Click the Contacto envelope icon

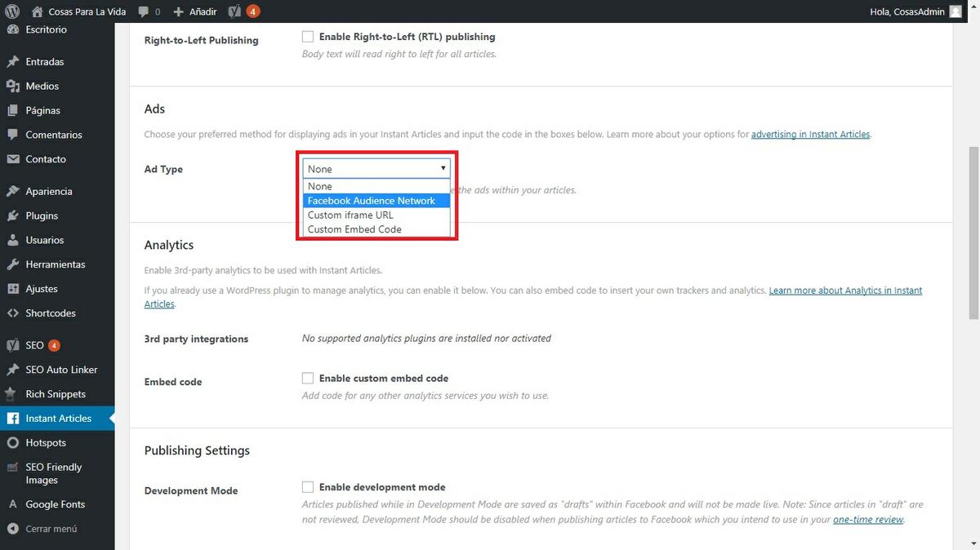[x=12, y=159]
